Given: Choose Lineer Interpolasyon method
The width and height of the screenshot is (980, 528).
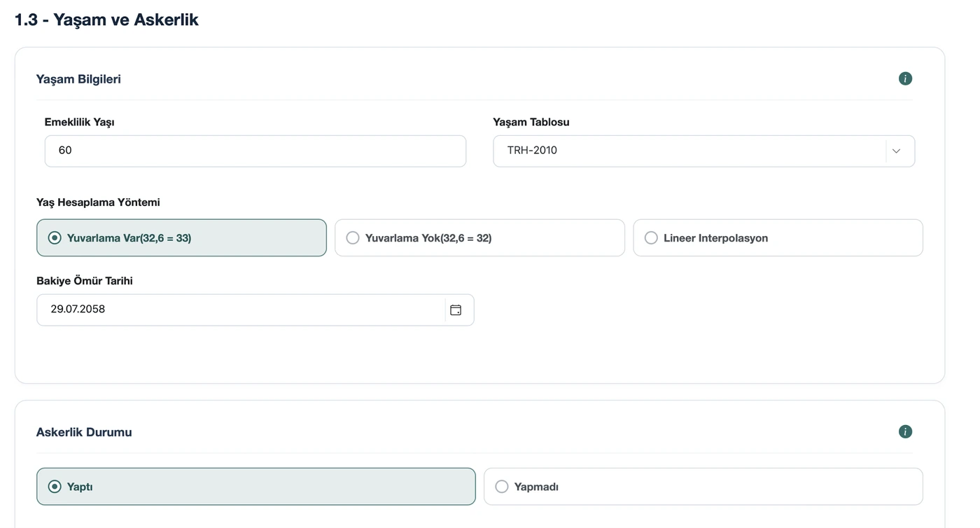Looking at the screenshot, I should [x=778, y=238].
